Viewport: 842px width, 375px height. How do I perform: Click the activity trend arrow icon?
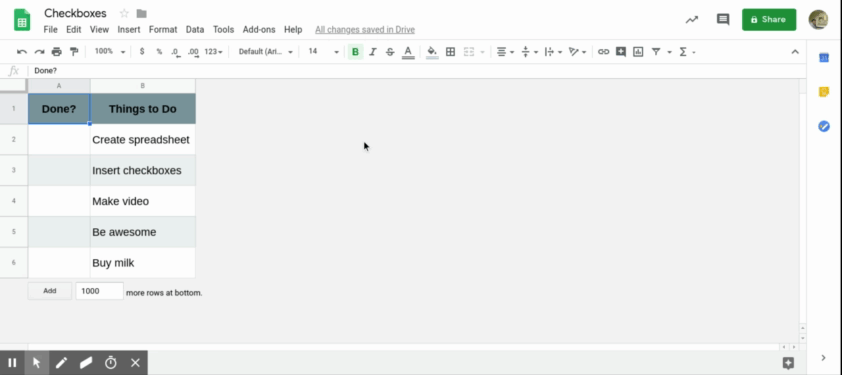(x=692, y=20)
